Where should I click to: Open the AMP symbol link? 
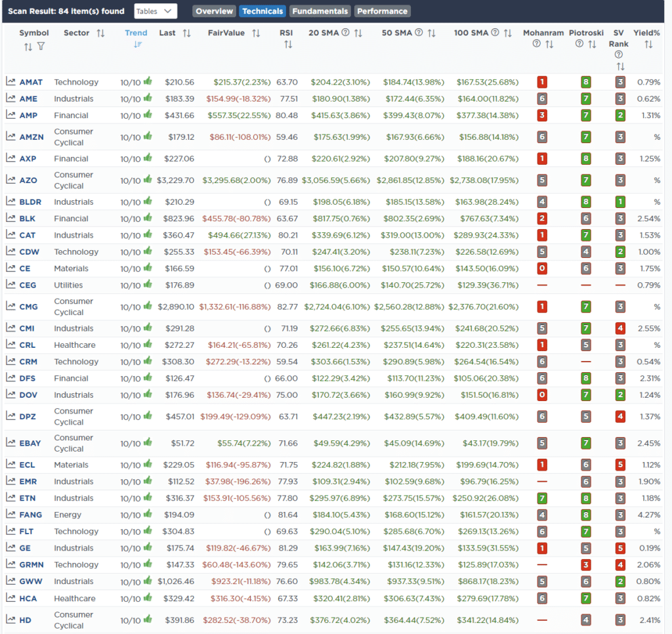click(x=28, y=116)
